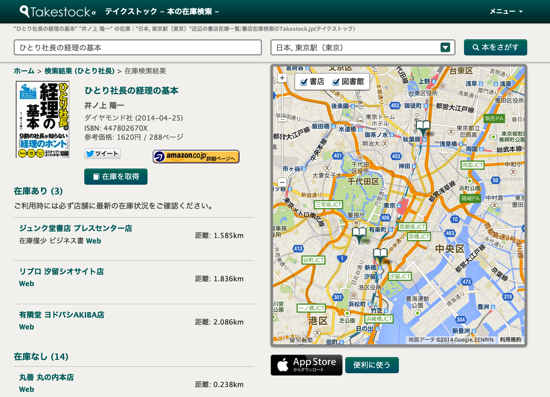Click the bookstore marker near 新橋
This screenshot has width=550, height=397.
click(380, 256)
